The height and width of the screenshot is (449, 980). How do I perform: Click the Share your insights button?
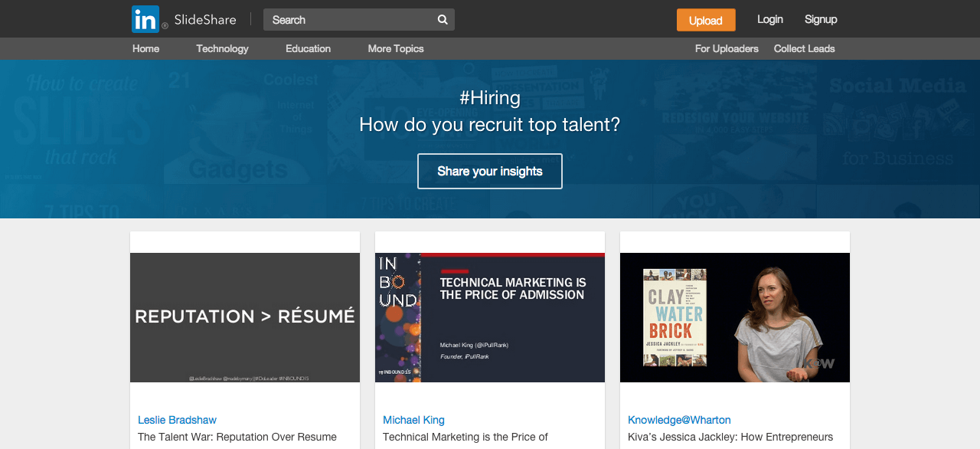(490, 171)
